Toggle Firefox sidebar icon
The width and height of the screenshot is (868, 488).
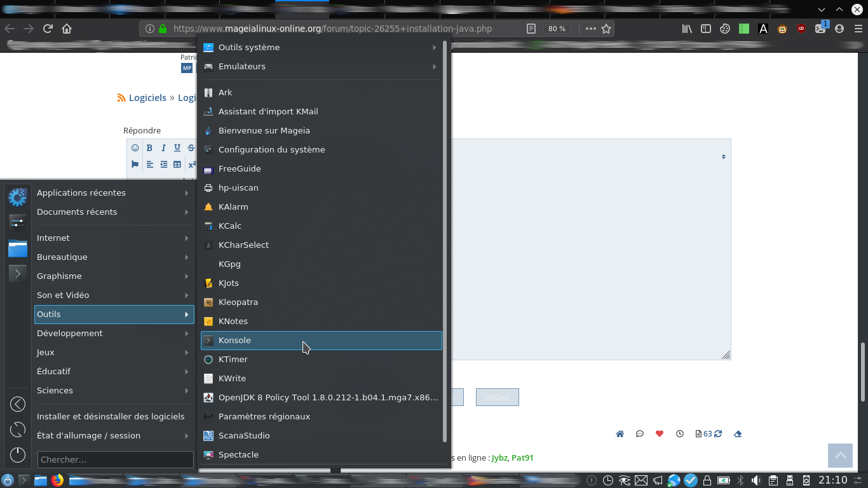(x=706, y=29)
